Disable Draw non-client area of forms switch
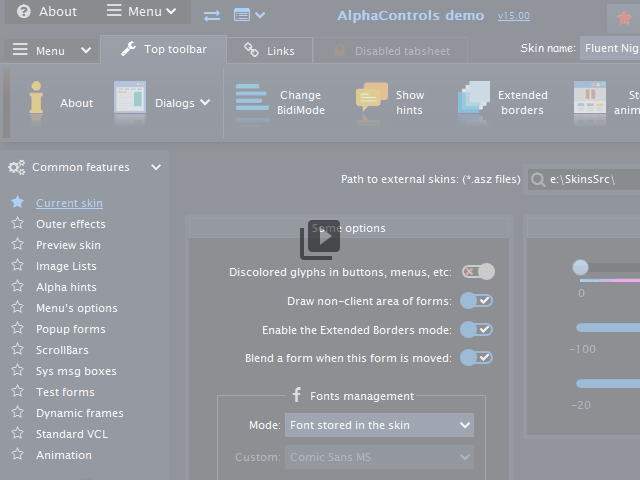 click(476, 301)
